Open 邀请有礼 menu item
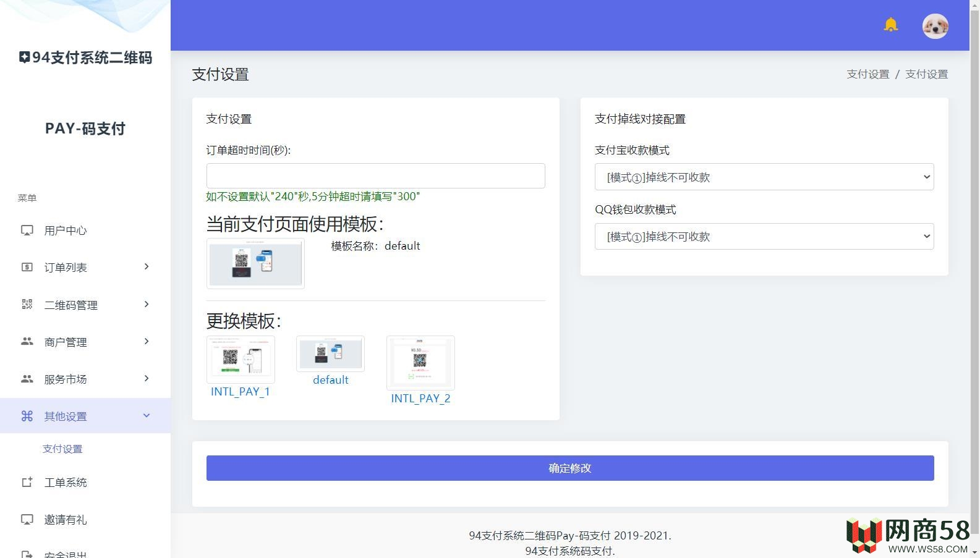This screenshot has width=980, height=558. click(x=85, y=520)
